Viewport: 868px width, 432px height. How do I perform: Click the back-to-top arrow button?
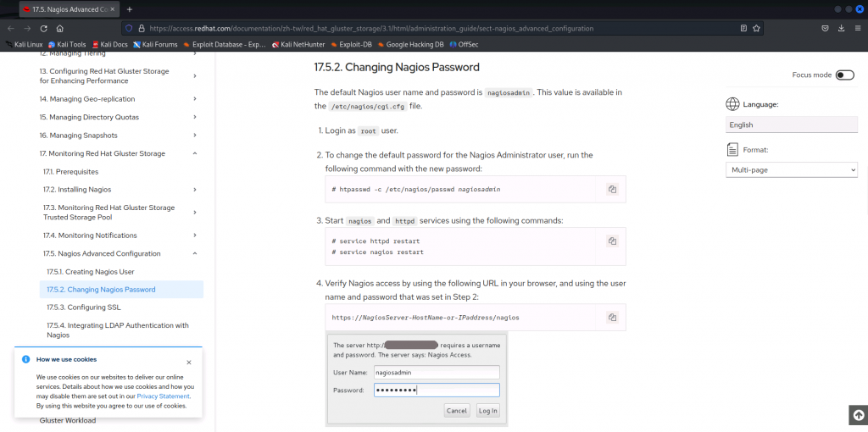coord(859,414)
